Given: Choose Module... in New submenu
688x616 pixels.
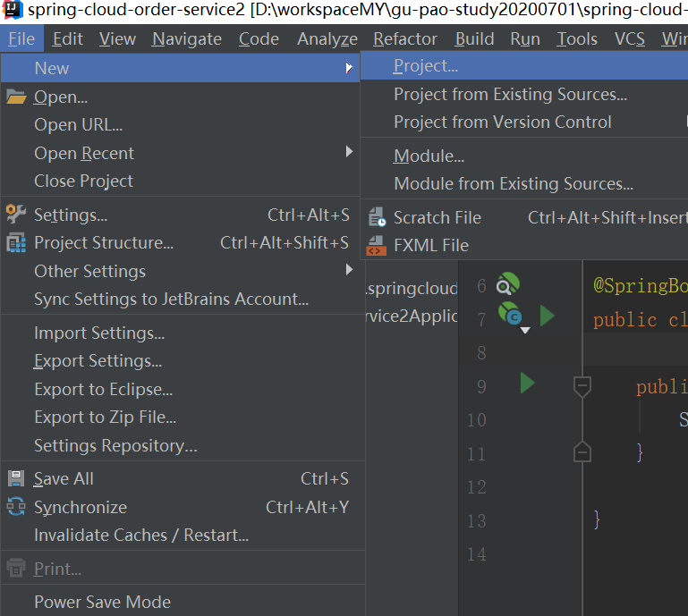Looking at the screenshot, I should 524,156.
